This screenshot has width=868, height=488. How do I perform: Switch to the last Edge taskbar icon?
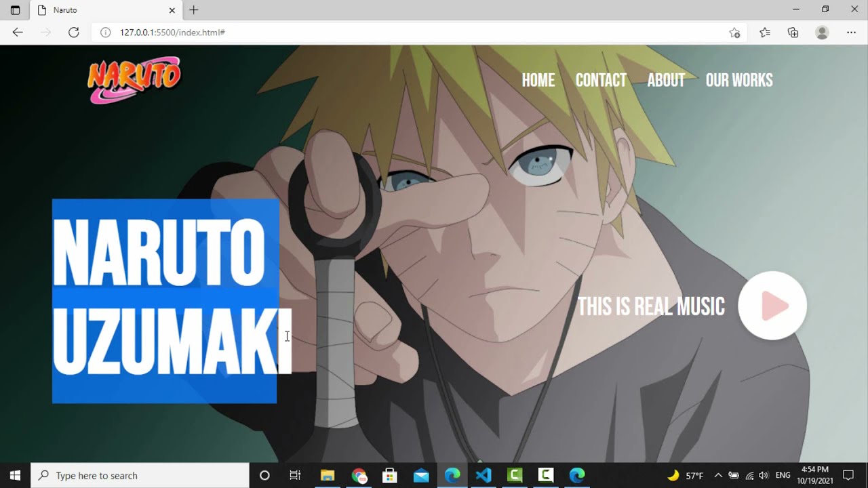click(x=577, y=475)
